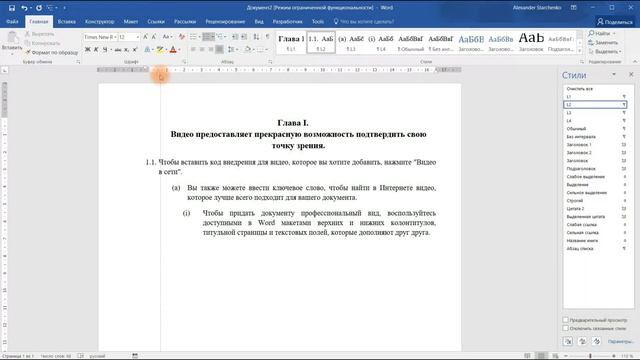Open the font size 12 dropdown
This screenshot has width=640, height=360.
(x=138, y=37)
